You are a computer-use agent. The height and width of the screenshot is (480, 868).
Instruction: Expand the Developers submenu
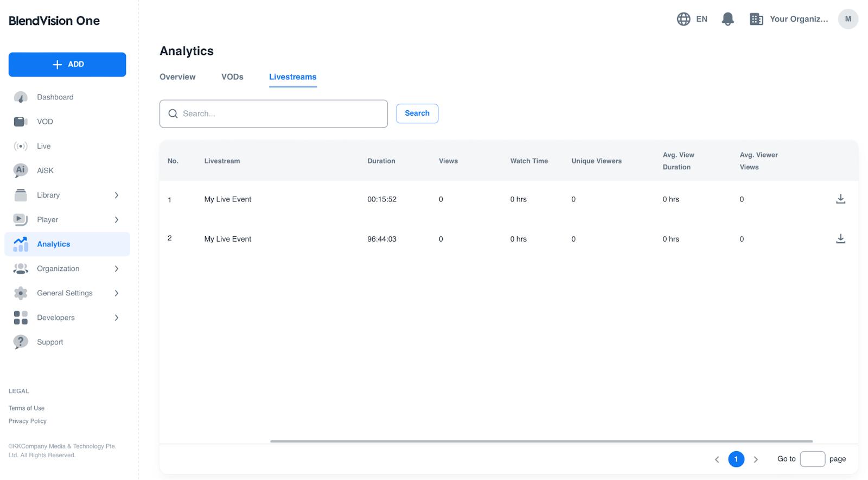116,318
